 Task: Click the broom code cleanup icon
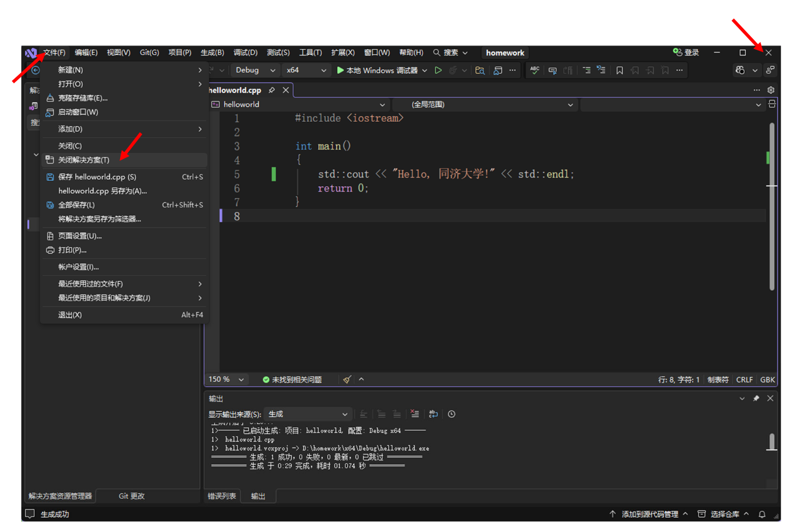pyautogui.click(x=347, y=379)
